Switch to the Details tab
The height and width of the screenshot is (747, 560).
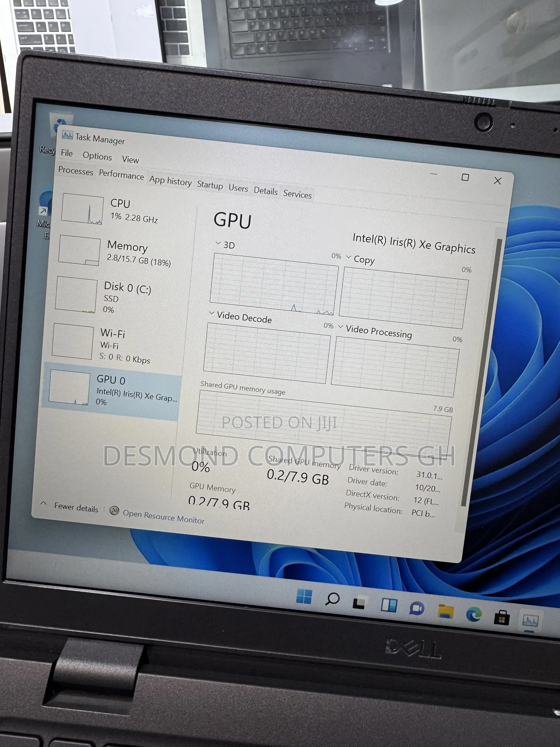click(x=266, y=191)
